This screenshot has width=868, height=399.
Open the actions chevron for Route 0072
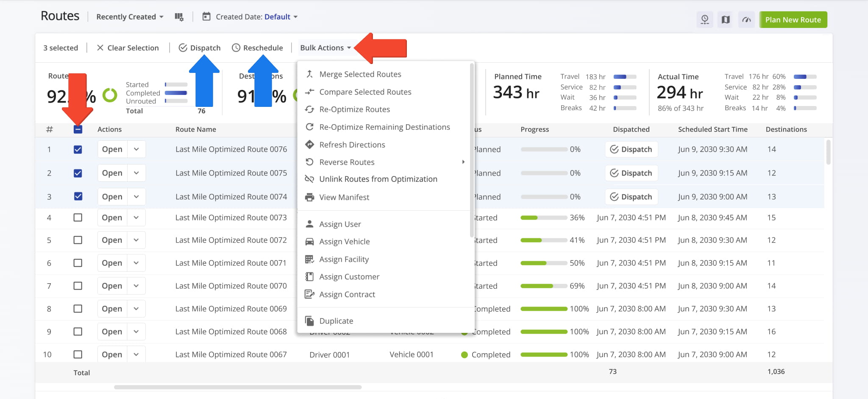(136, 240)
